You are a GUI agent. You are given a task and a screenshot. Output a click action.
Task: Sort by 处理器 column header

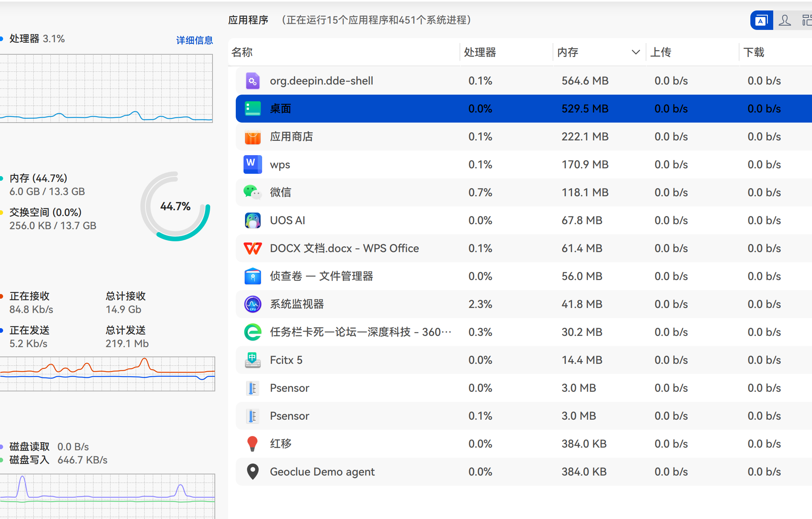pos(480,52)
